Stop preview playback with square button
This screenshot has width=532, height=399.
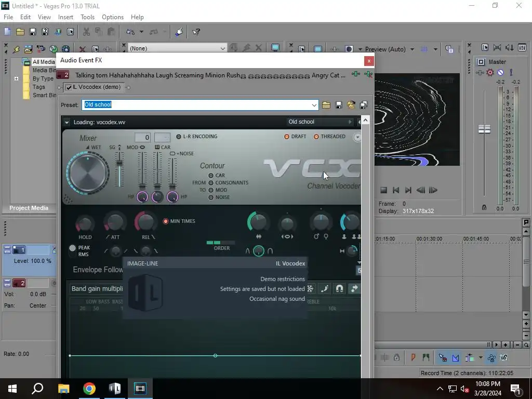click(x=384, y=190)
